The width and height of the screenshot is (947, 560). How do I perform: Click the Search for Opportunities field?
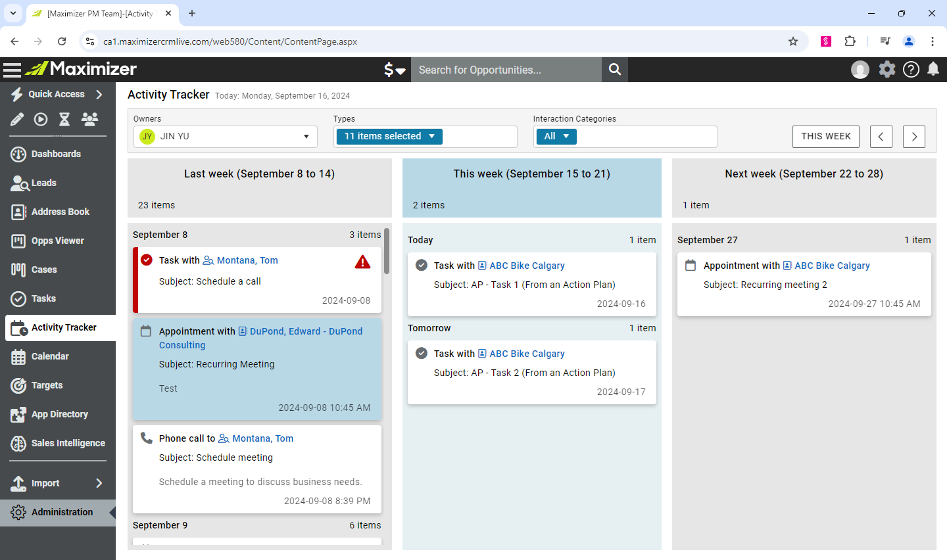pos(506,70)
